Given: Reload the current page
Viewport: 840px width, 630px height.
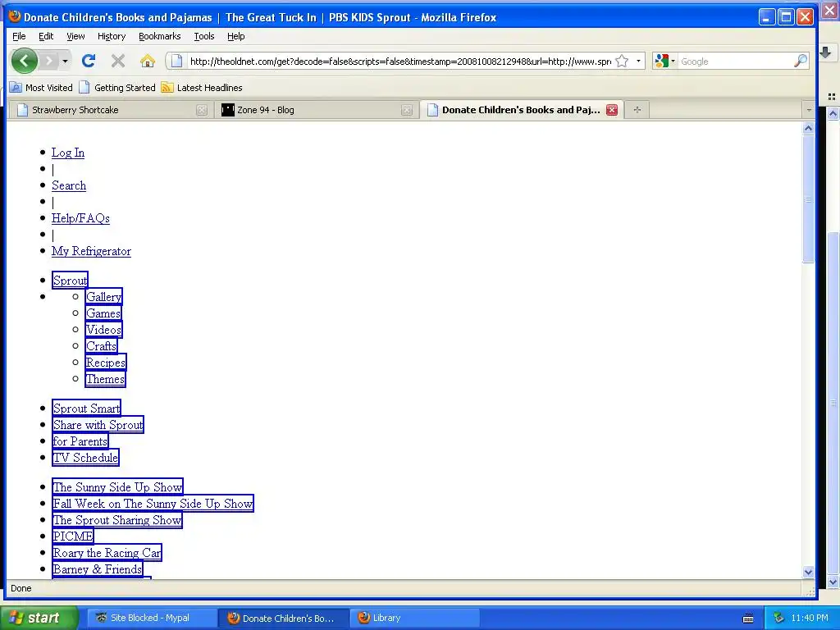Looking at the screenshot, I should [x=89, y=61].
